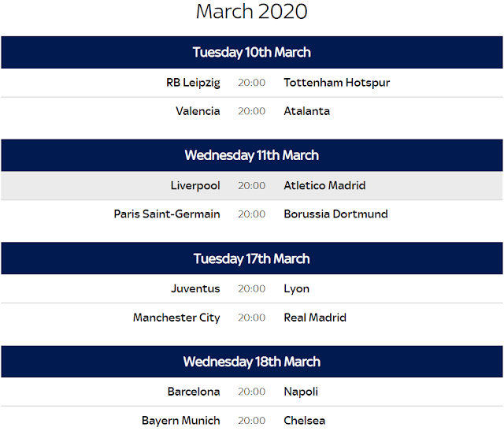
Task: Click the Wednesday 18th March header
Action: tap(252, 362)
